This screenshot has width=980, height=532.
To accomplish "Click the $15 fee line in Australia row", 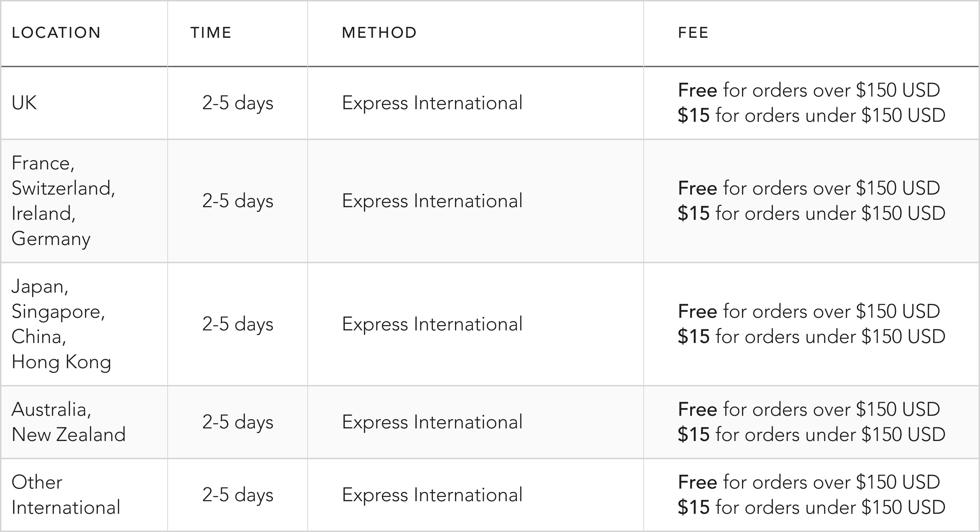I will click(x=811, y=435).
